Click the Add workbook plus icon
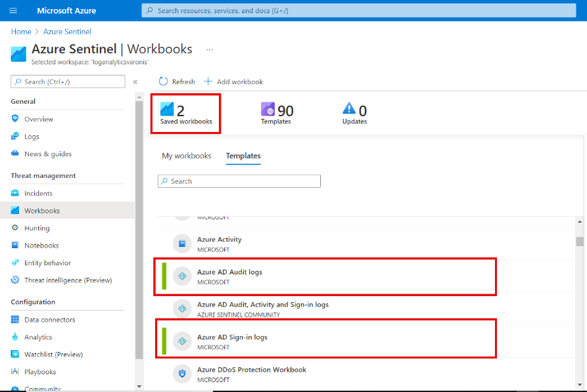 (208, 81)
